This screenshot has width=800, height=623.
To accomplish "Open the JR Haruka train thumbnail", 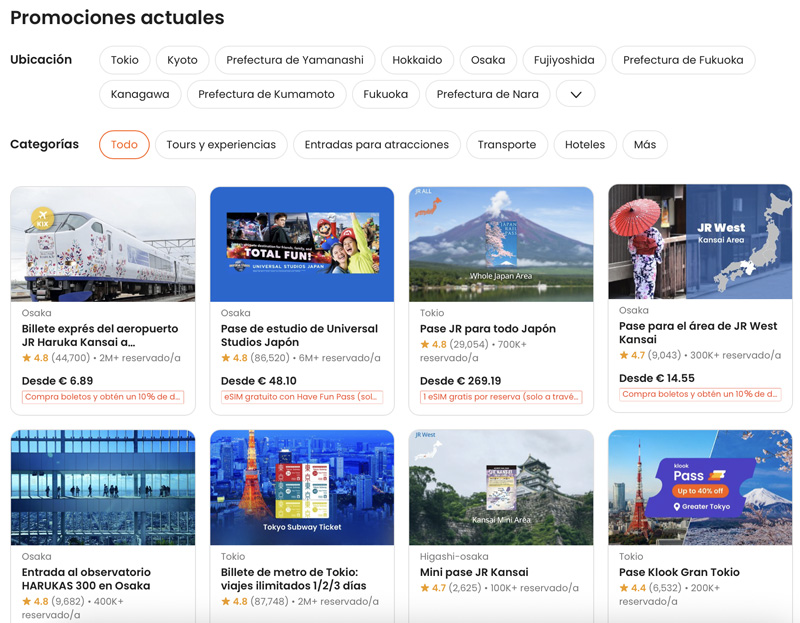I will coord(103,244).
